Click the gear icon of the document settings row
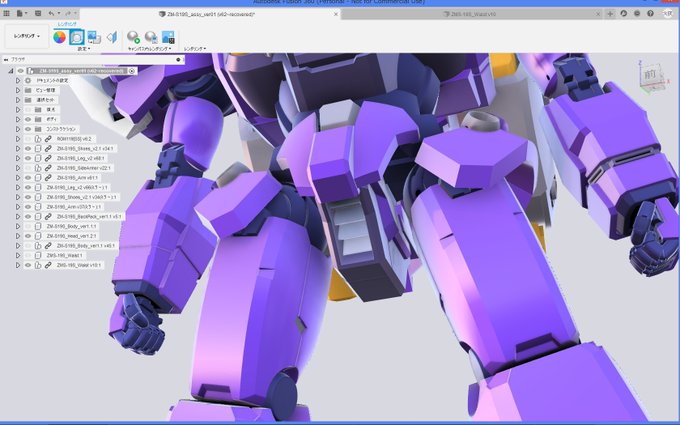This screenshot has width=680, height=425. (x=28, y=80)
